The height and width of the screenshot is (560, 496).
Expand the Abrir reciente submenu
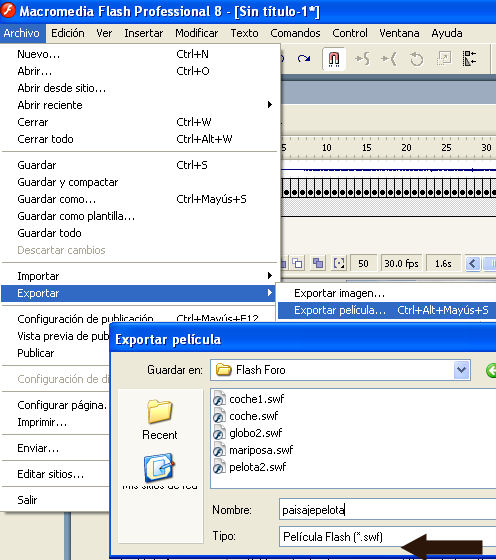point(139,105)
